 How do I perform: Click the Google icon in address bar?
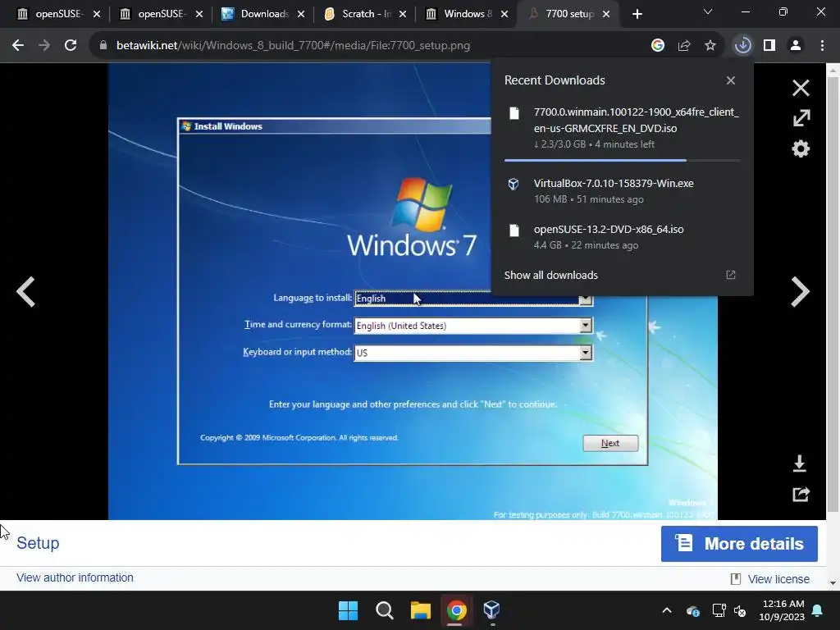coord(657,46)
